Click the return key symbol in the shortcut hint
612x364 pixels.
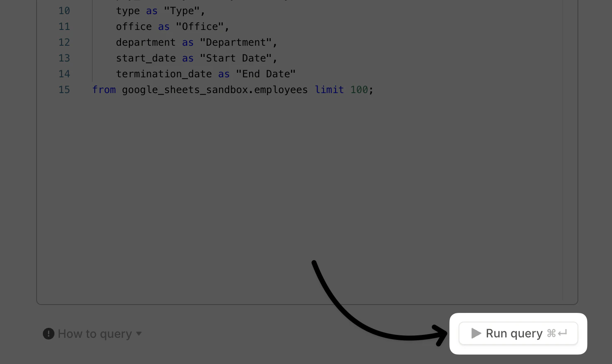(x=563, y=333)
